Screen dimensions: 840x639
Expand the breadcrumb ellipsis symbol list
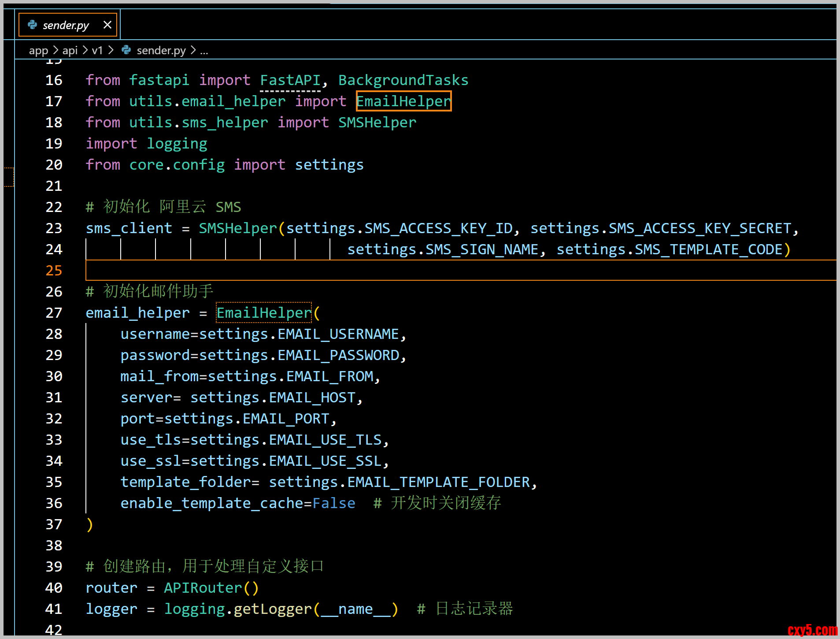(x=204, y=51)
